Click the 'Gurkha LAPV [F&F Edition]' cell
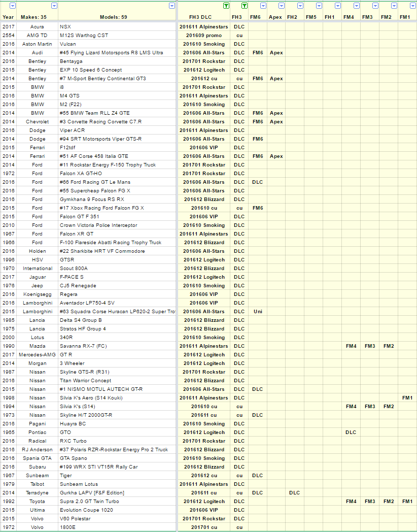The image size is (417, 532). coord(117,493)
